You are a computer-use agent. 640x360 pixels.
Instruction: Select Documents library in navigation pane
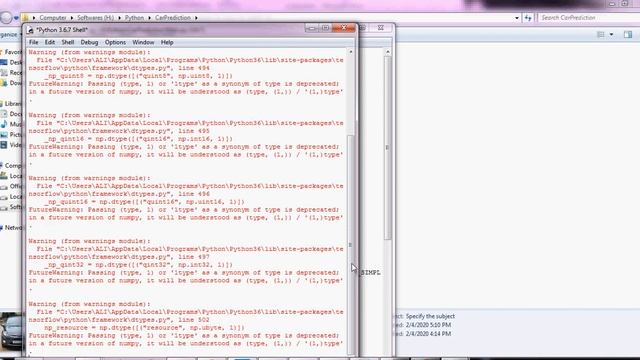(x=12, y=114)
